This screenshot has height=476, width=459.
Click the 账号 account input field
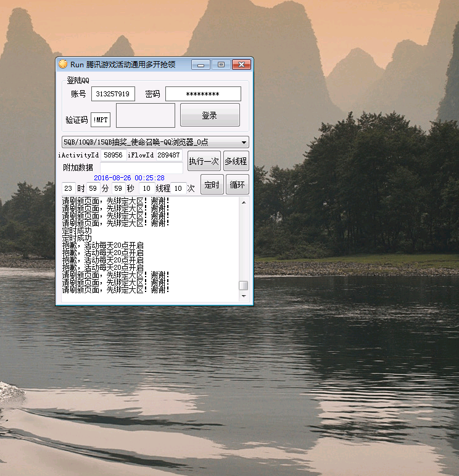113,94
